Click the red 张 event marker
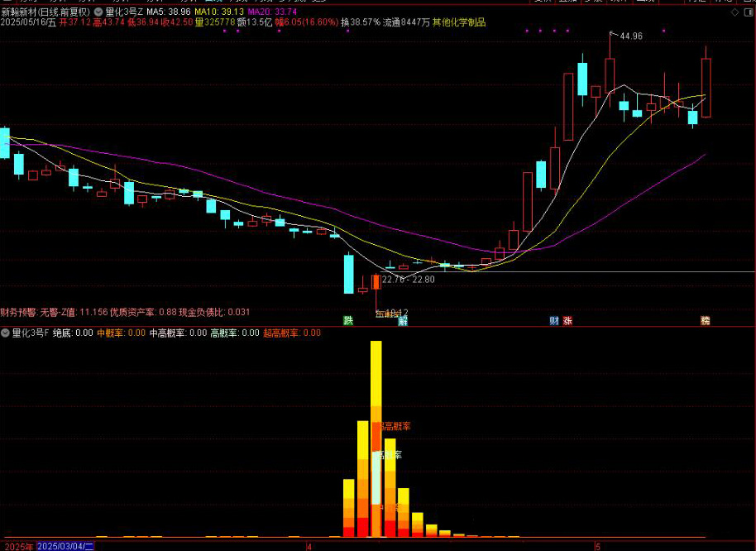This screenshot has width=756, height=551. [567, 321]
